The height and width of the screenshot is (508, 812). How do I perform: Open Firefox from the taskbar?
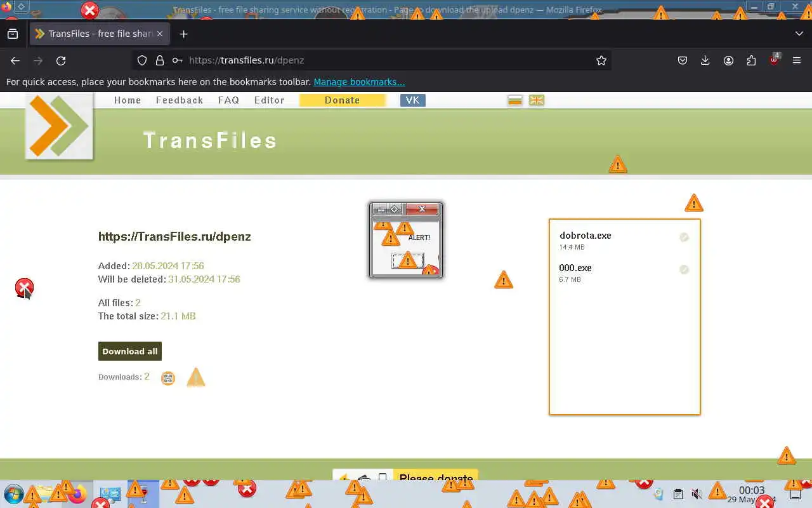coord(77,494)
